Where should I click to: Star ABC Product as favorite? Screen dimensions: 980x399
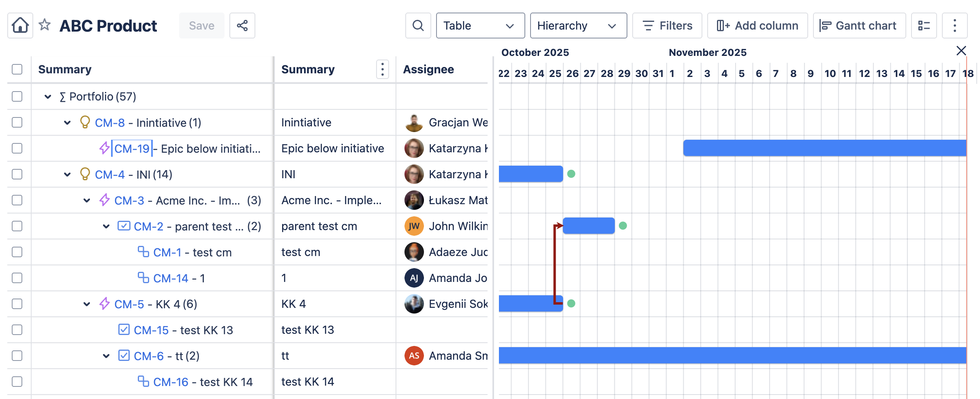tap(44, 25)
